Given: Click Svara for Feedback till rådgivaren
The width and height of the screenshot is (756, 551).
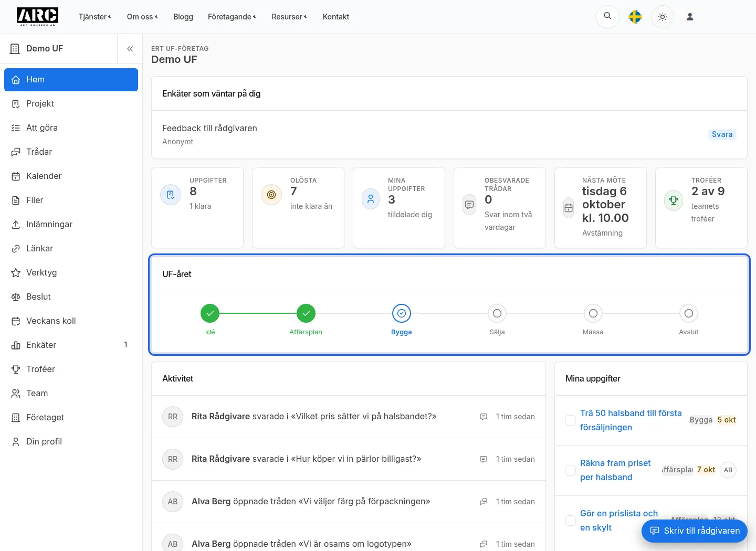Looking at the screenshot, I should [x=722, y=134].
